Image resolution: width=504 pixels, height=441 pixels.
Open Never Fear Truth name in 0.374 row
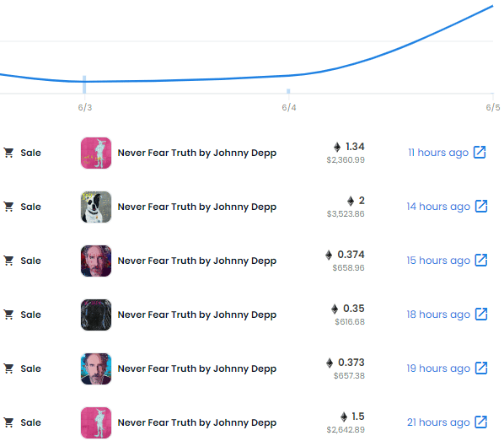pos(197,261)
